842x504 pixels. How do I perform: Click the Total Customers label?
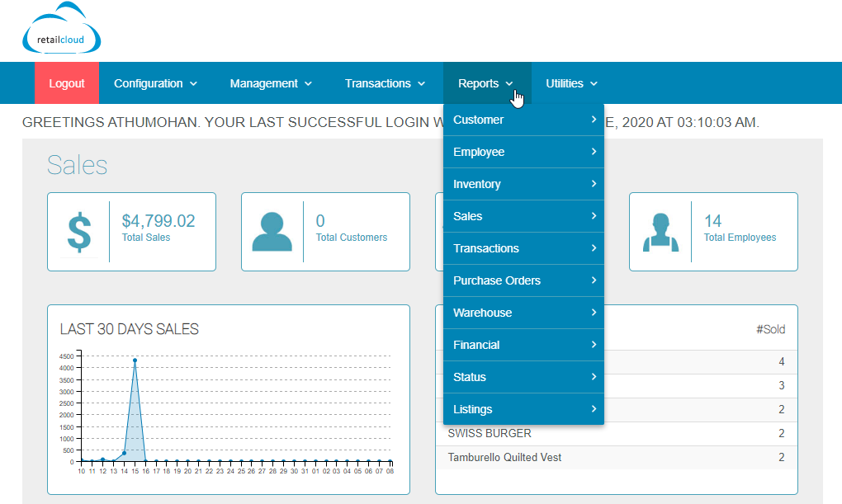pos(351,238)
